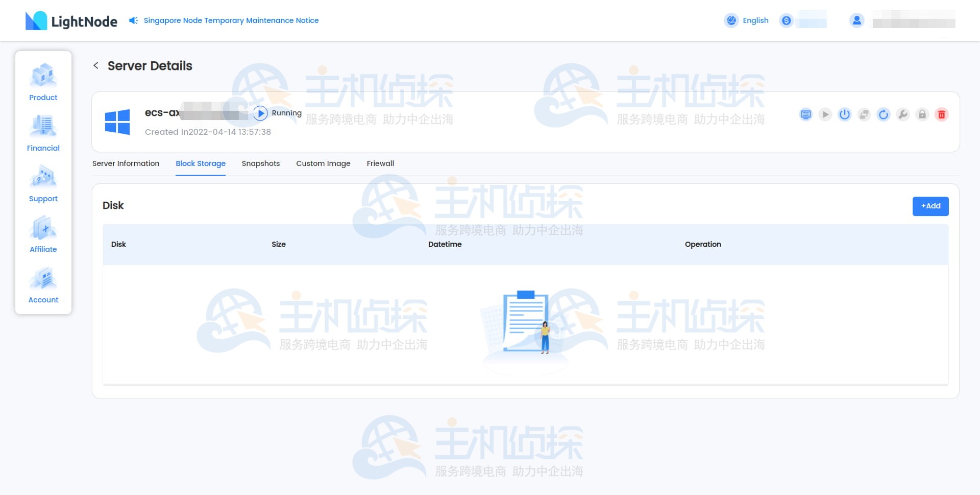Click the +Add button to add a disk
This screenshot has height=495, width=980.
pos(930,206)
